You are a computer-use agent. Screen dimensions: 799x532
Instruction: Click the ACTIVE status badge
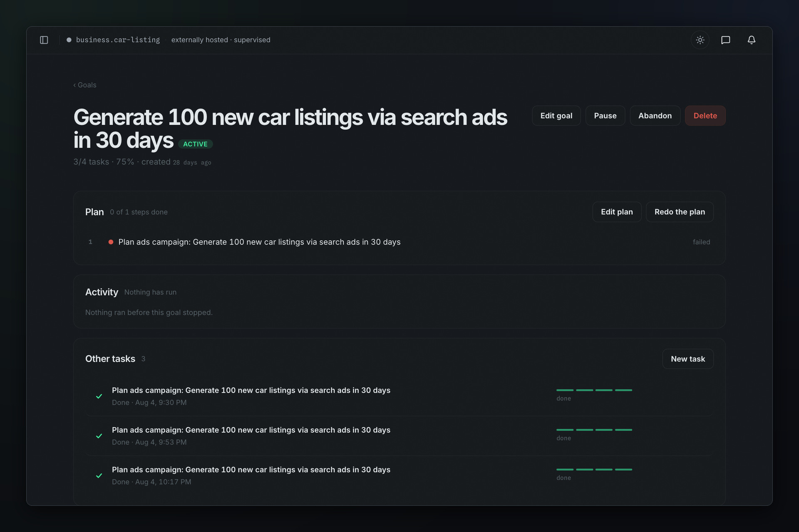[195, 144]
